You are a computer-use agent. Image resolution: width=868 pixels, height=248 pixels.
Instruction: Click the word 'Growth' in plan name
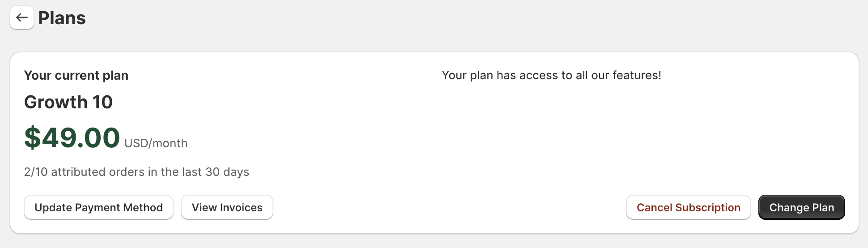[x=55, y=102]
